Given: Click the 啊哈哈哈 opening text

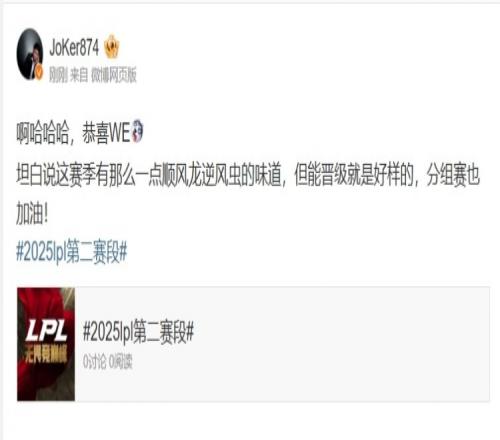Looking at the screenshot, I should tap(43, 132).
